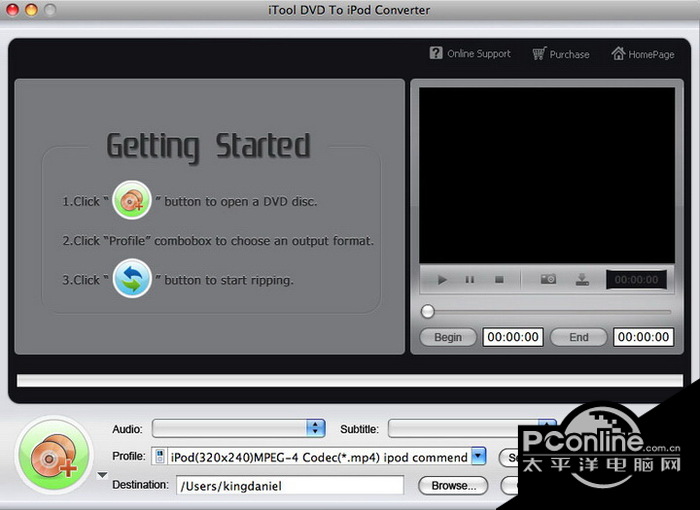
Task: Open the Subtitle dropdown
Action: [472, 428]
